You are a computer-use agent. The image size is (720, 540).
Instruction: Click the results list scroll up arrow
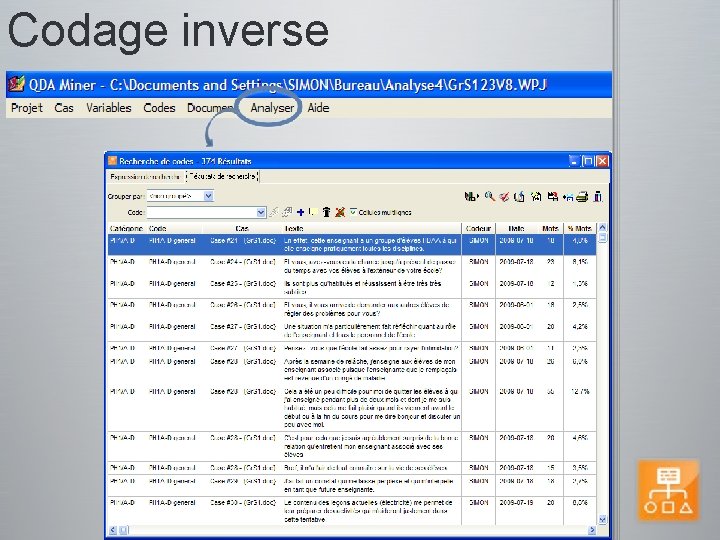(x=602, y=227)
